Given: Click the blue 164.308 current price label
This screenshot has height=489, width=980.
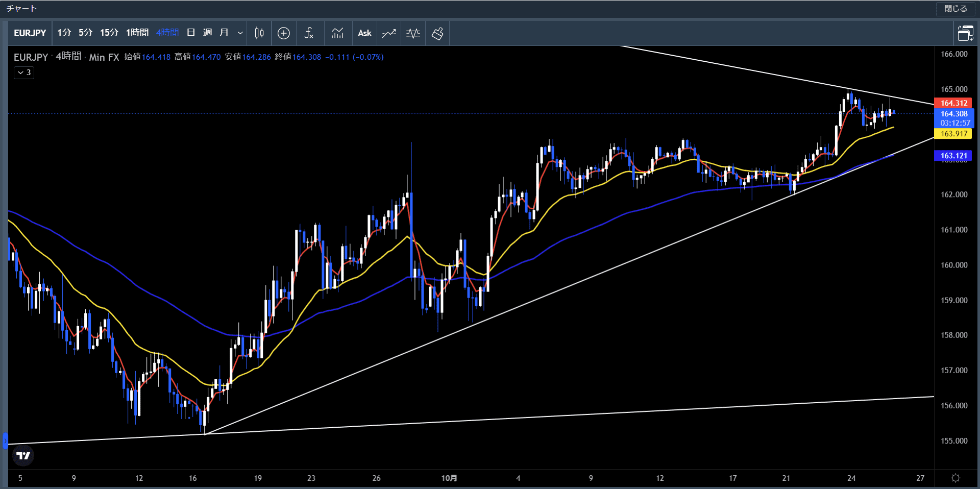Looking at the screenshot, I should (953, 114).
